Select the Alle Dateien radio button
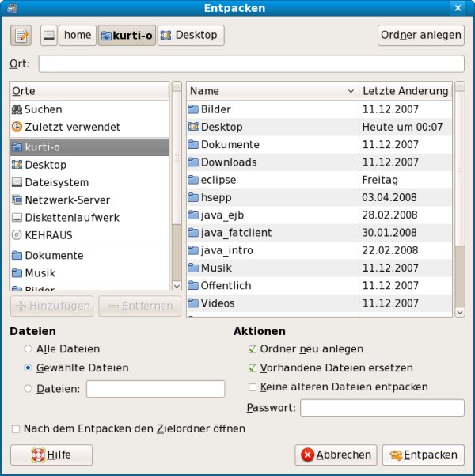 click(29, 348)
